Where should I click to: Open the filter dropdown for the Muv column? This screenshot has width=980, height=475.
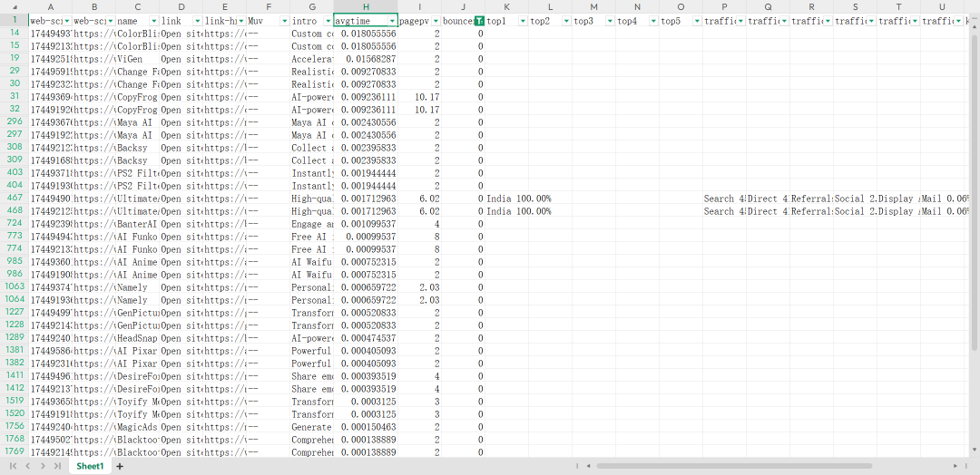coord(284,21)
